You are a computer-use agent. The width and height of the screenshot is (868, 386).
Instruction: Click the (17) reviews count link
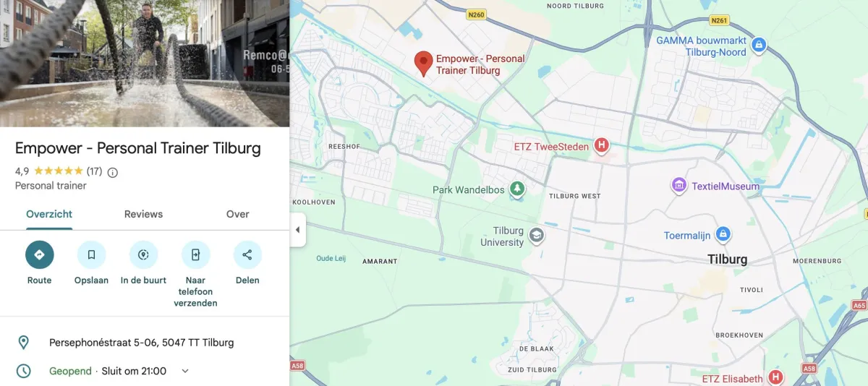point(94,171)
